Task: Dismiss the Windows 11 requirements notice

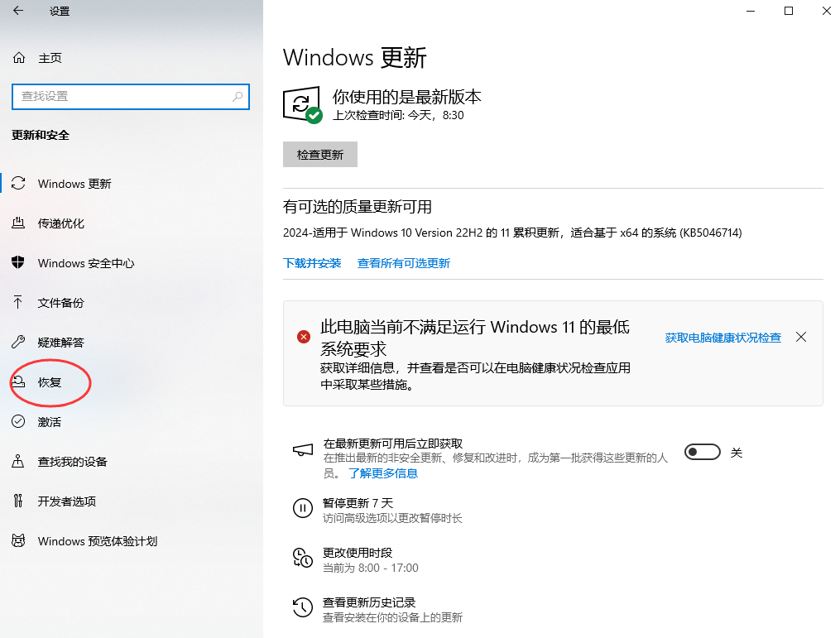Action: [800, 337]
